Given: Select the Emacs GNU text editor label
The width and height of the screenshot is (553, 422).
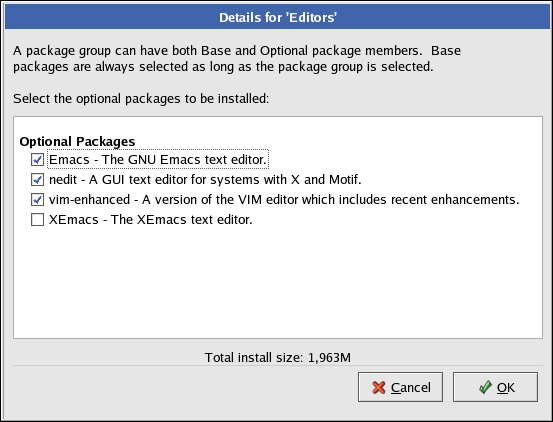Looking at the screenshot, I should pos(158,160).
